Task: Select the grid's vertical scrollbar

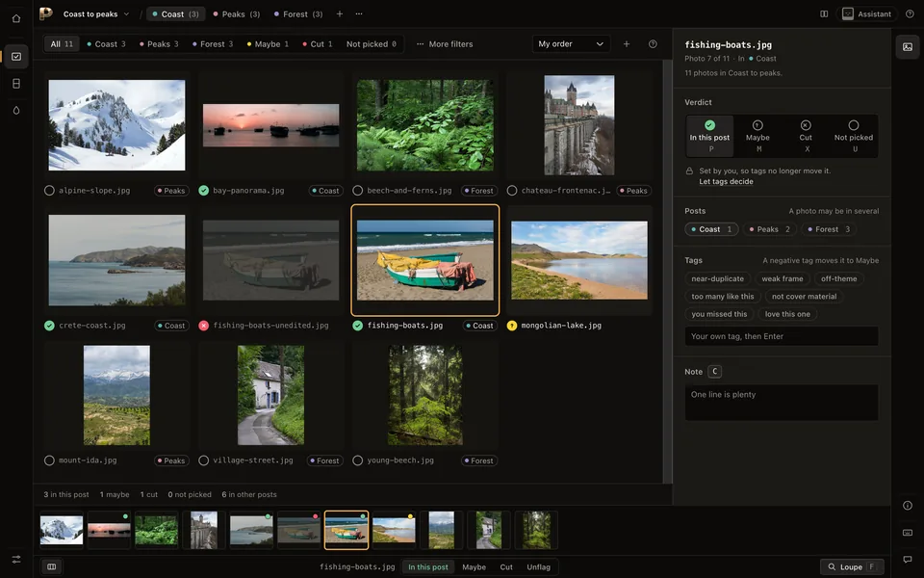Action: (x=668, y=272)
